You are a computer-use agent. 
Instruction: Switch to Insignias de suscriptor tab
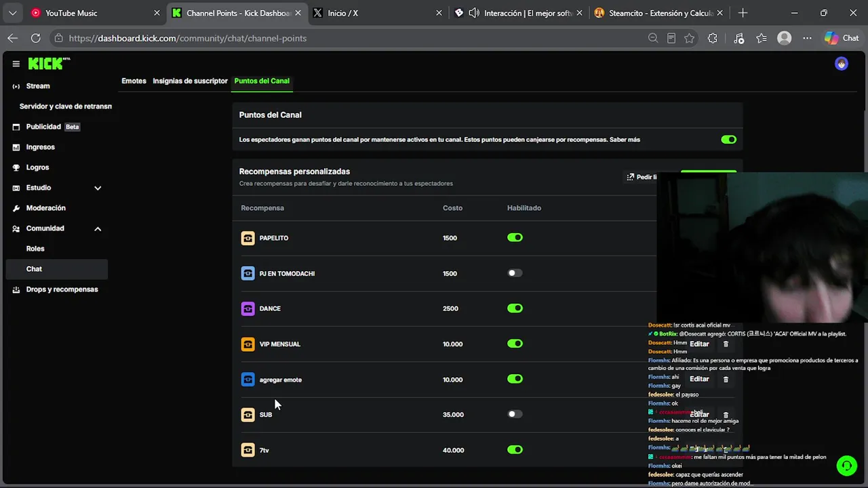coord(190,81)
